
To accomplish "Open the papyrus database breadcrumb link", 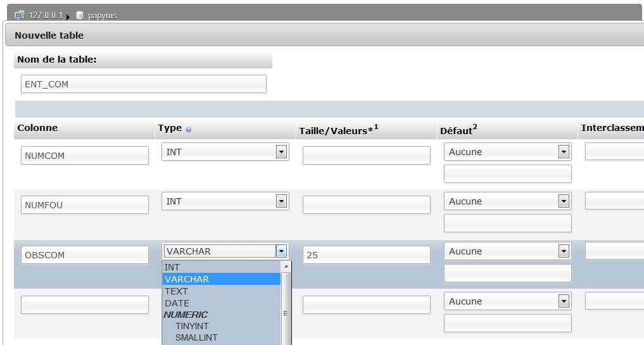I will [102, 16].
